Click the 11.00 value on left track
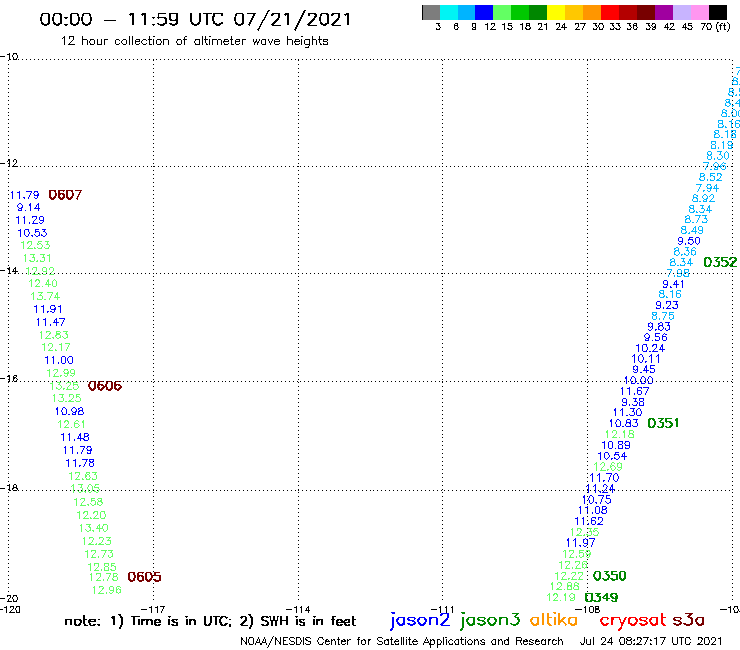The height and width of the screenshot is (650, 740). click(59, 360)
